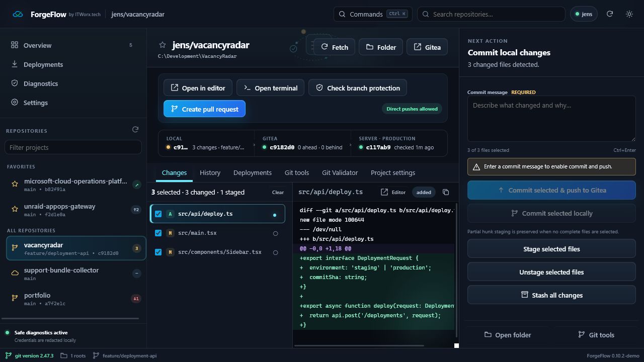644x362 pixels.
Task: Click the sync-status check icon near Fetch
Action: pos(293,49)
